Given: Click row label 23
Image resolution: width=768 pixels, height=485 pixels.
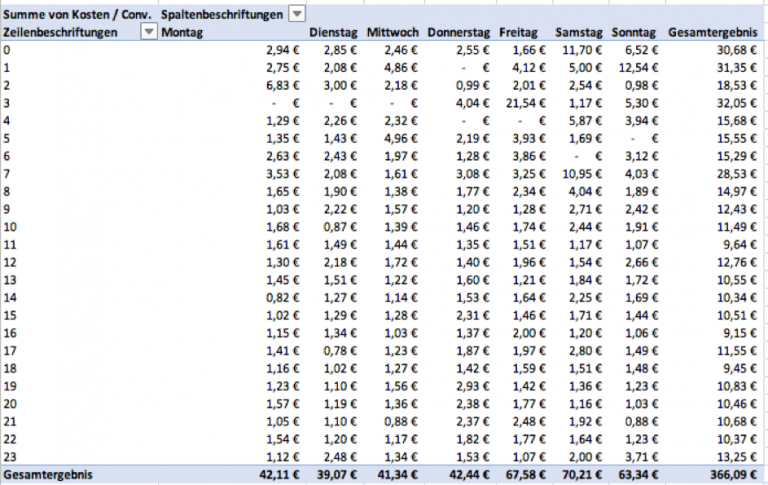Looking at the screenshot, I should click(10, 457).
